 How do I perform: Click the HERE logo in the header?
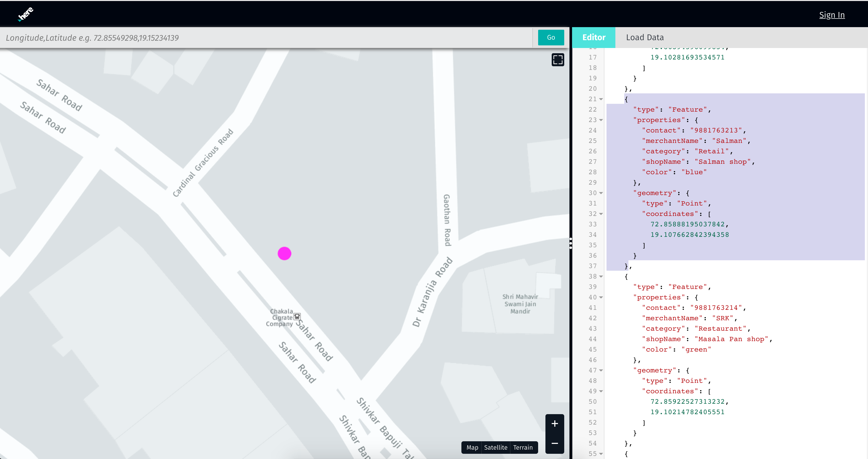26,14
